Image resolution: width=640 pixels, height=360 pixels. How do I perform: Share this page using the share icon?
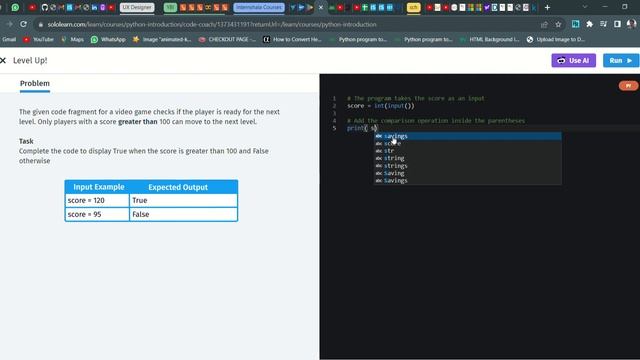point(544,24)
